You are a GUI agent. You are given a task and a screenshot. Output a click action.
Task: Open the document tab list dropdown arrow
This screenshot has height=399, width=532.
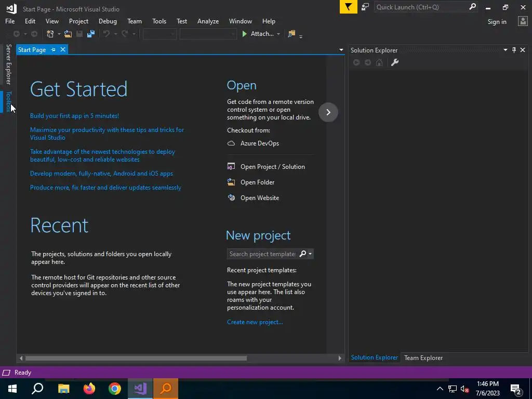[x=341, y=50]
